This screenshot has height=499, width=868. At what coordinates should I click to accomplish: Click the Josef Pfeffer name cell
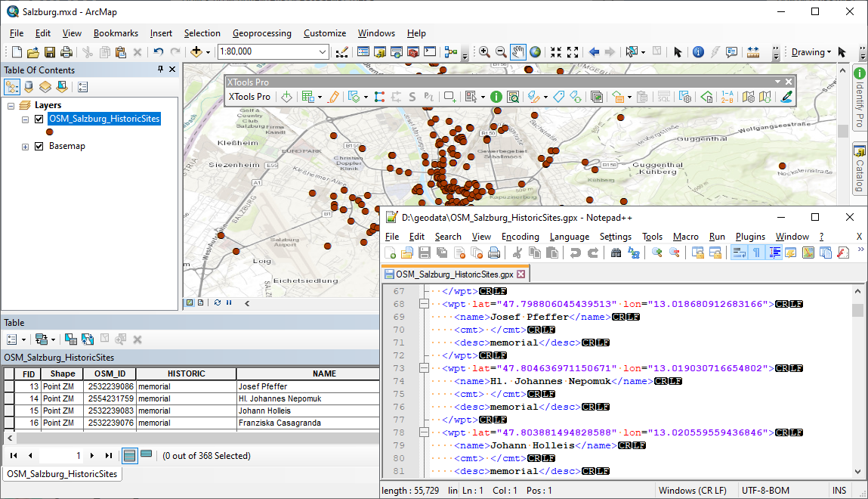pos(307,386)
